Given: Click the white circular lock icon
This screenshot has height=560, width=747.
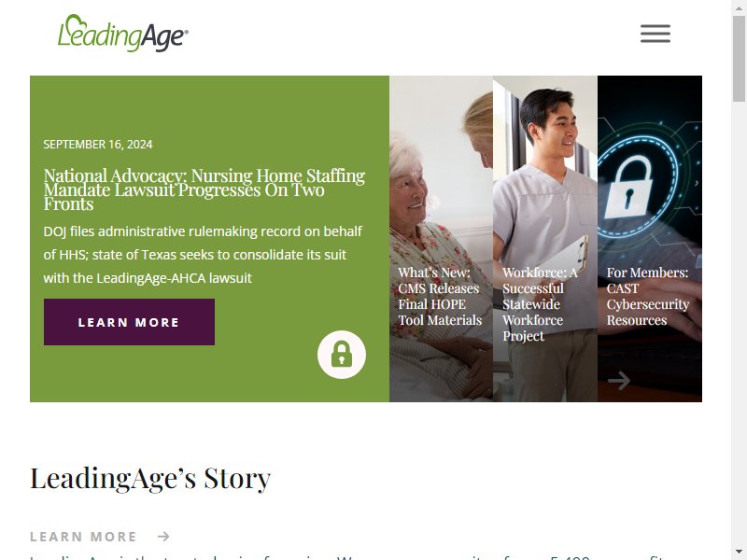Looking at the screenshot, I should pyautogui.click(x=342, y=355).
